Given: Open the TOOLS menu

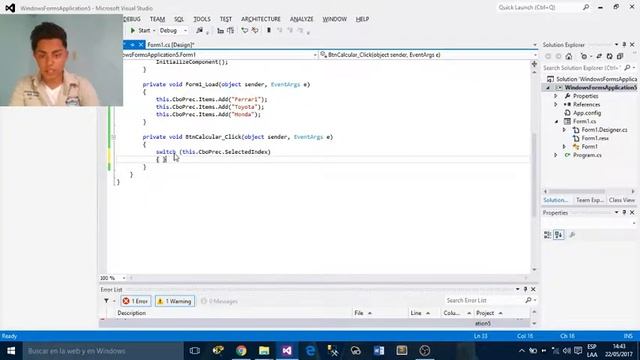Looking at the screenshot, I should coord(202,19).
